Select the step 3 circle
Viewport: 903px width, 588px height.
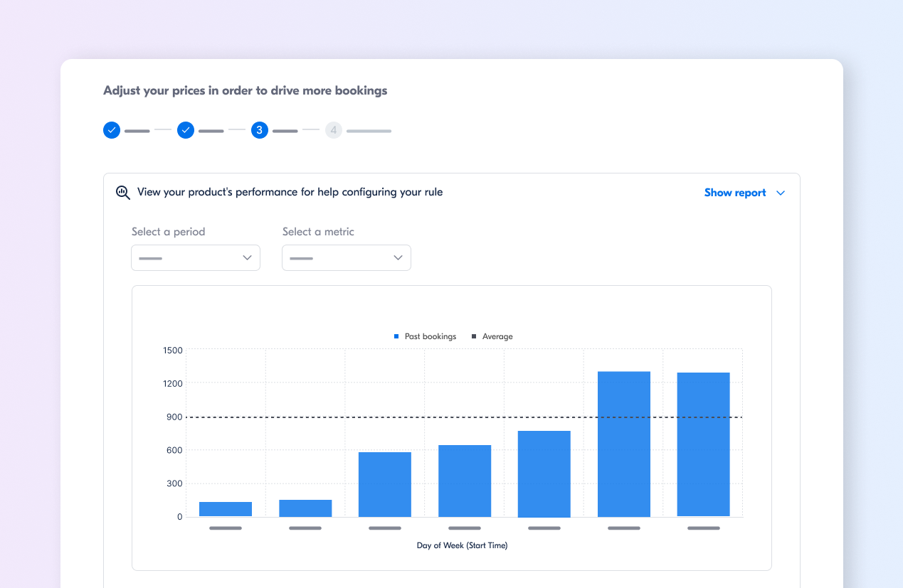pos(260,130)
